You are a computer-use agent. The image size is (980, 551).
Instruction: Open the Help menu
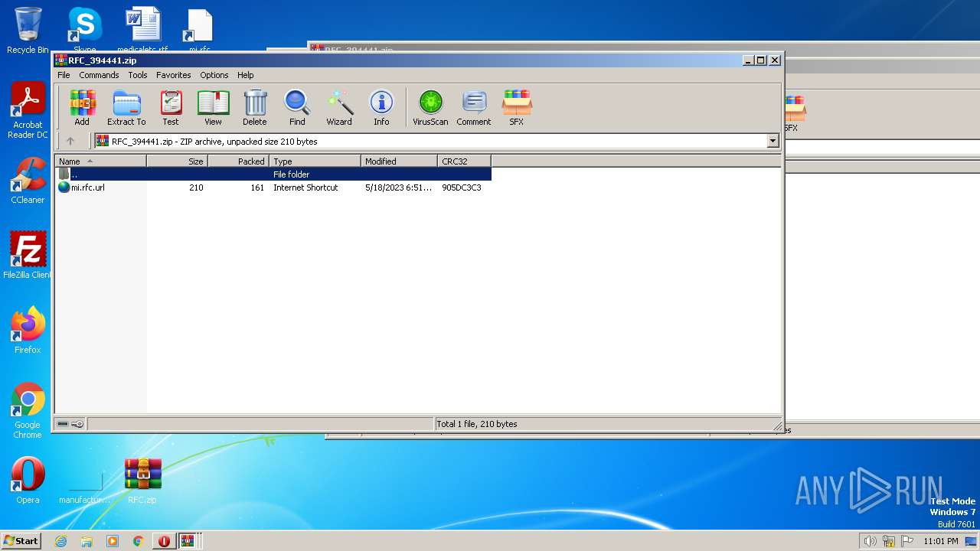click(x=245, y=75)
